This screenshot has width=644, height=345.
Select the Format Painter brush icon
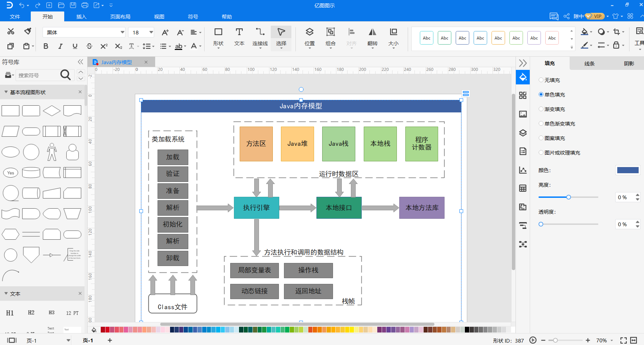click(x=28, y=31)
